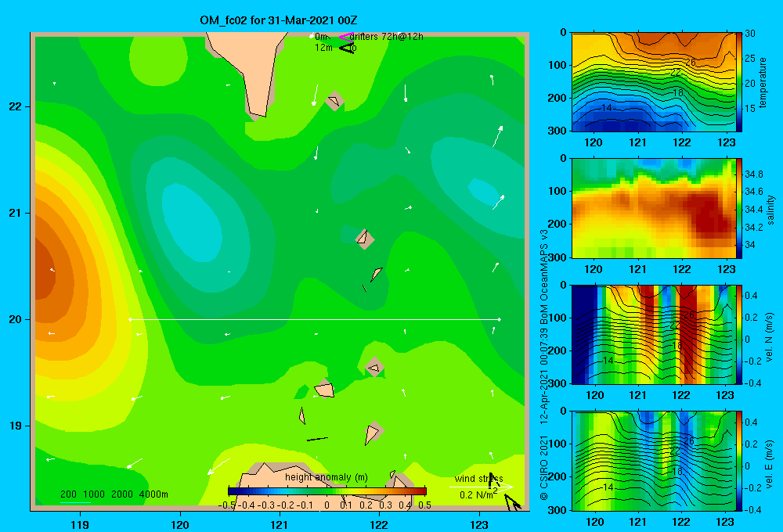Click the right endpoint marker of the transect
This screenshot has height=532, width=783.
500,319
